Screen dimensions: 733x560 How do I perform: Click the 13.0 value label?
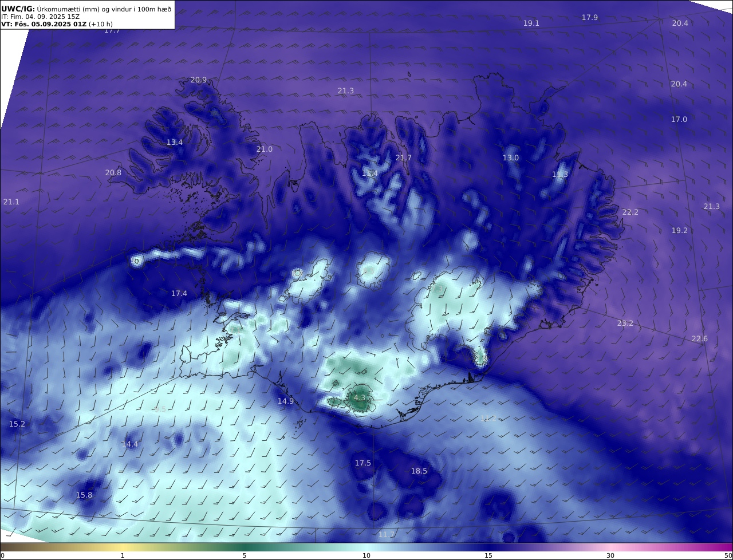tap(511, 158)
